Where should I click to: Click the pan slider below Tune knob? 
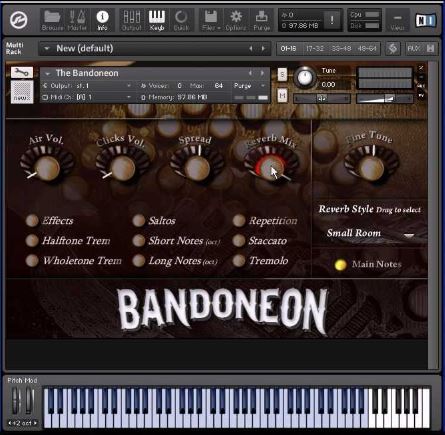point(322,98)
